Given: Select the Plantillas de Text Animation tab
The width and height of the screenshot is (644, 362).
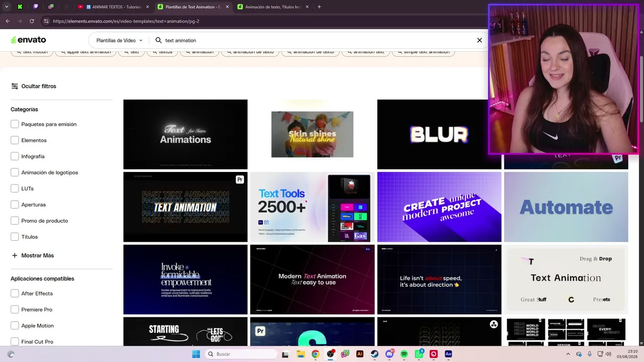Looking at the screenshot, I should point(194,7).
